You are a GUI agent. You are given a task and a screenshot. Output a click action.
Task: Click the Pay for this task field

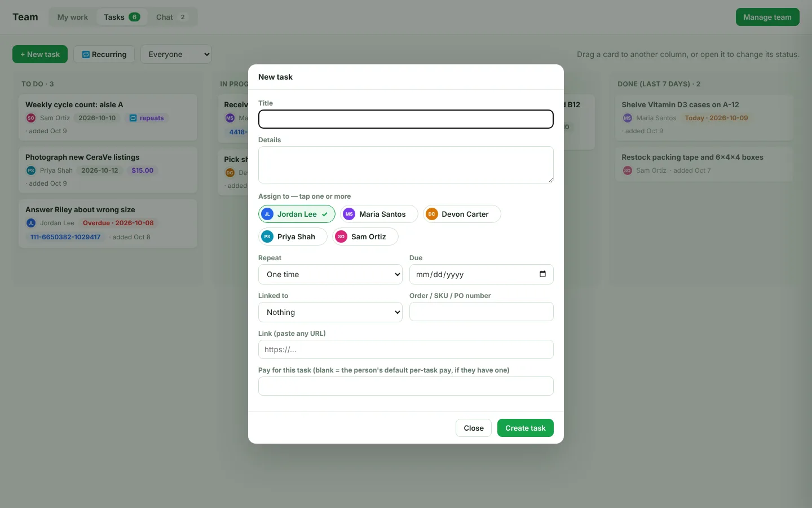(406, 386)
